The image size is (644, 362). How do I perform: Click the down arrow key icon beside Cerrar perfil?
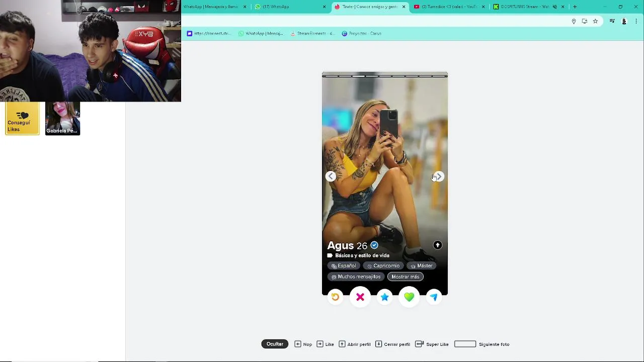[x=379, y=344]
